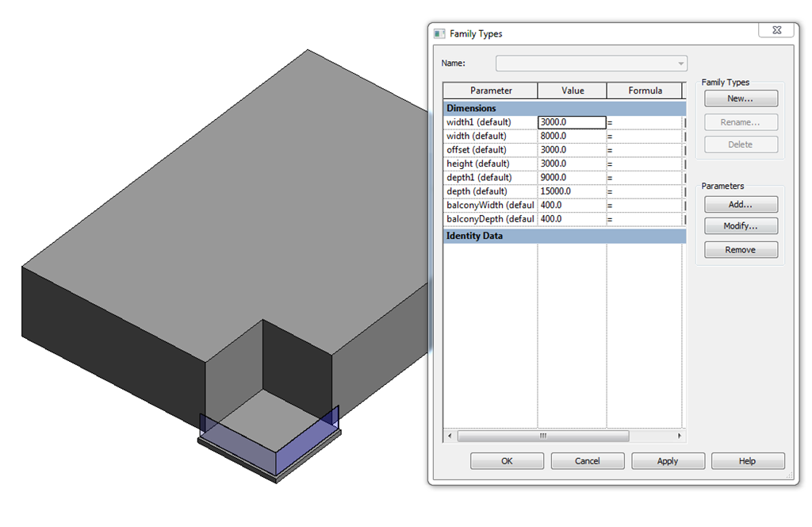Click the horizontal scrollbar thumb
812x527 pixels.
click(x=542, y=436)
